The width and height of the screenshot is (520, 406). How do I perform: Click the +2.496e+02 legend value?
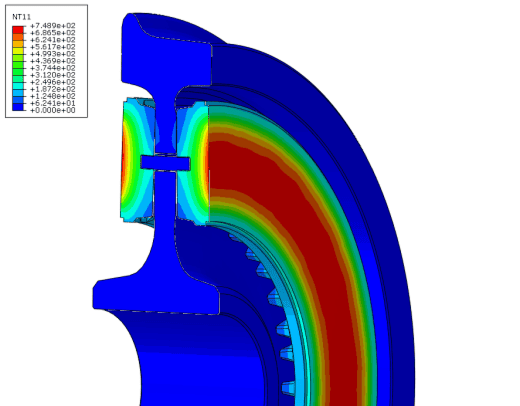(53, 82)
